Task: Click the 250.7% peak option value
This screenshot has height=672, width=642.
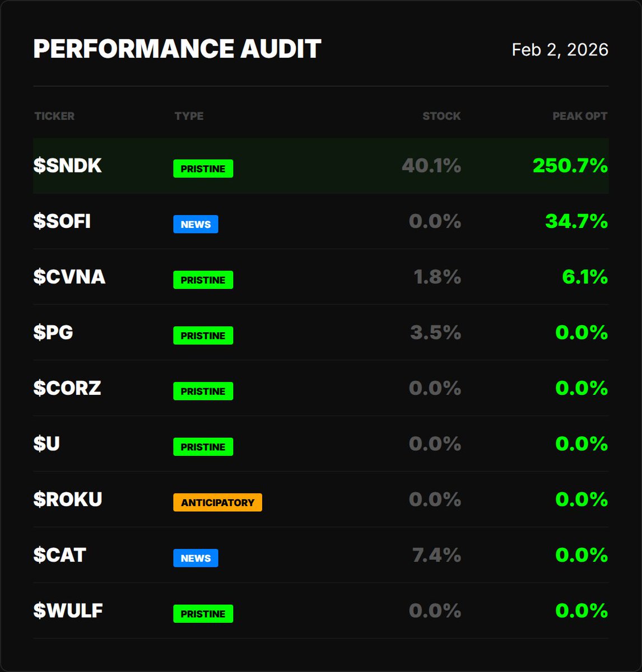Action: click(x=570, y=166)
